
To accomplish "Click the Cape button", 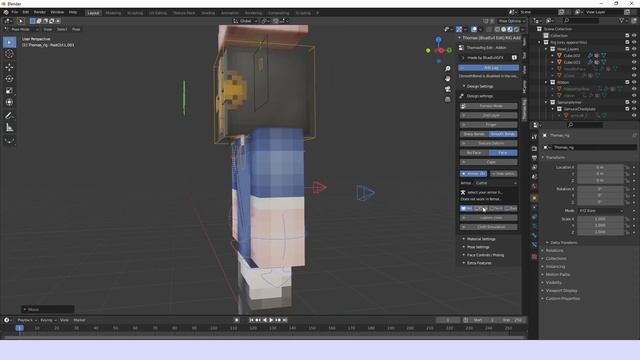I will point(489,162).
